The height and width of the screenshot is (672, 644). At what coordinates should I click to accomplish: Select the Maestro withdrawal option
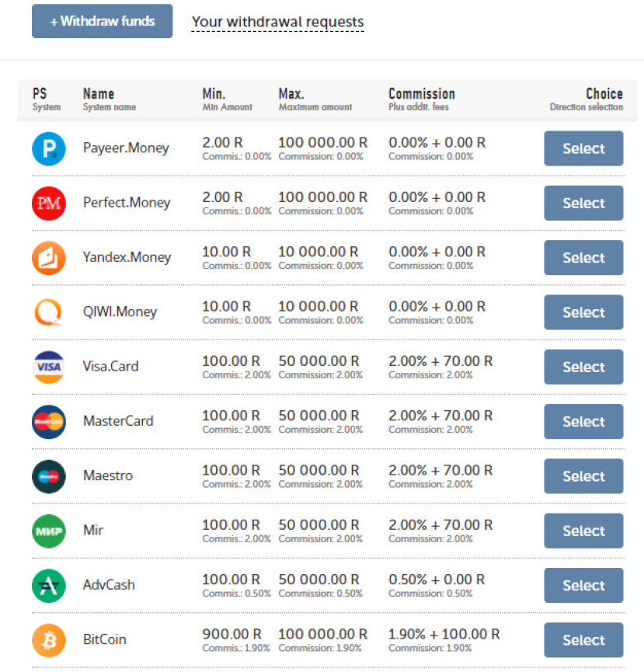coord(583,476)
